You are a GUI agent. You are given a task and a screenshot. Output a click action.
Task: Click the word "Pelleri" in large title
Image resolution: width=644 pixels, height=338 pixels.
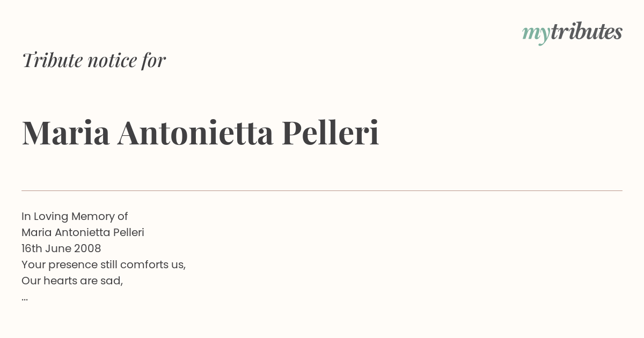point(331,133)
